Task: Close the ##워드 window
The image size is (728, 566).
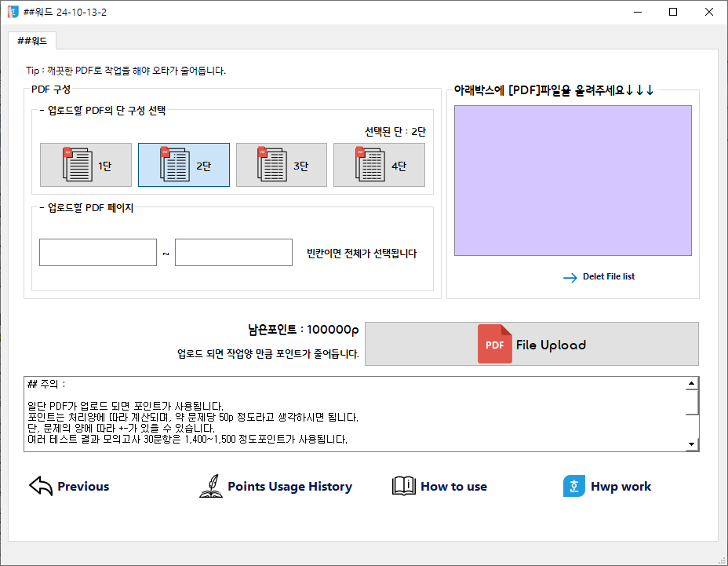Action: [709, 12]
